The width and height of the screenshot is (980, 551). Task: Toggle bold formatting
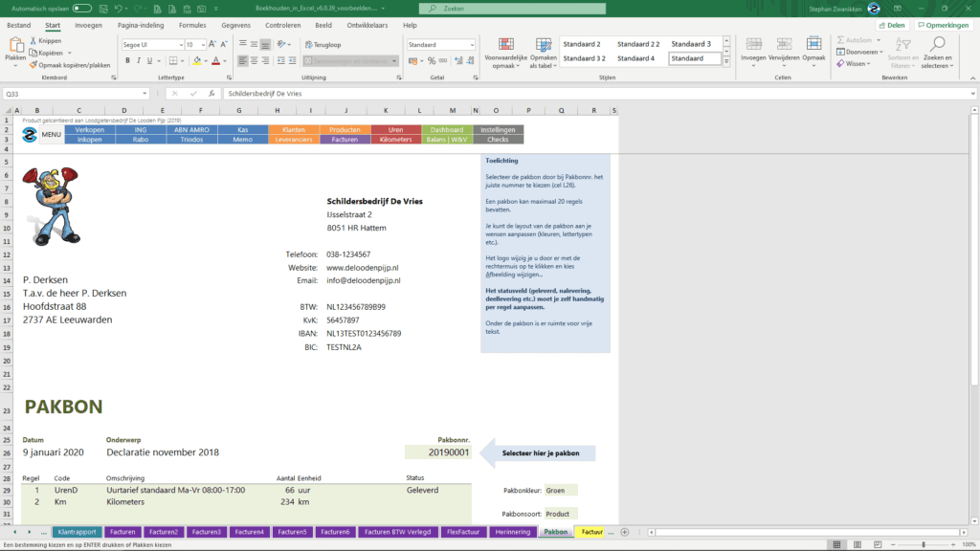(x=127, y=60)
